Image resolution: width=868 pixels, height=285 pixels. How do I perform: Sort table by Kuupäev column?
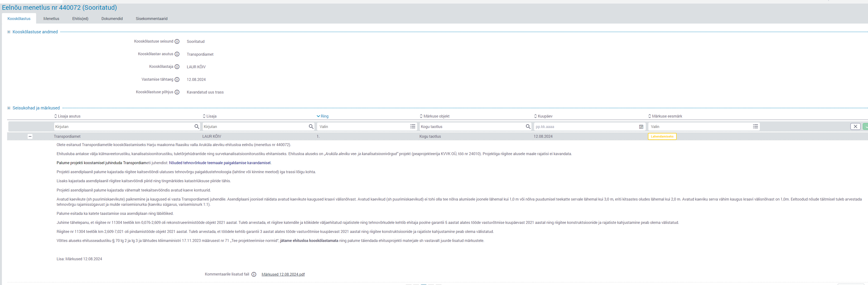click(543, 116)
